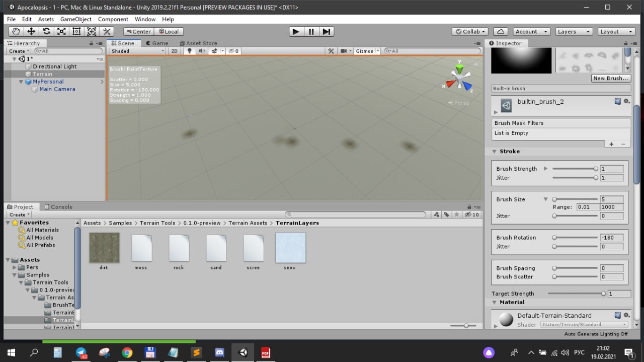
Task: Toggle scene effects like skybox
Action: [215, 51]
